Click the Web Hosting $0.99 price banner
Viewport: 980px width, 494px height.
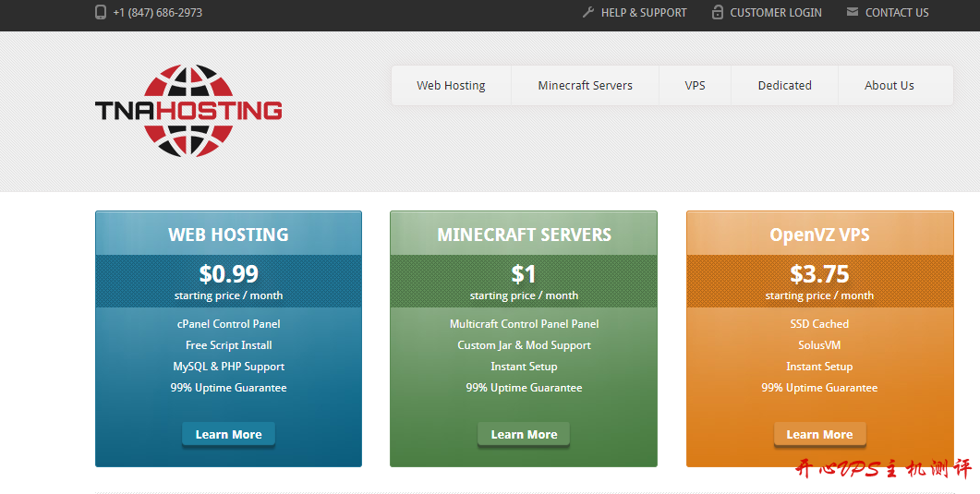[x=228, y=282]
